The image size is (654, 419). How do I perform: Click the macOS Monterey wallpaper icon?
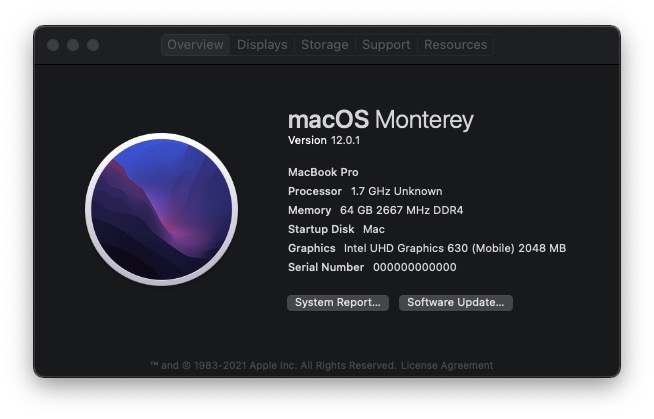tap(161, 209)
